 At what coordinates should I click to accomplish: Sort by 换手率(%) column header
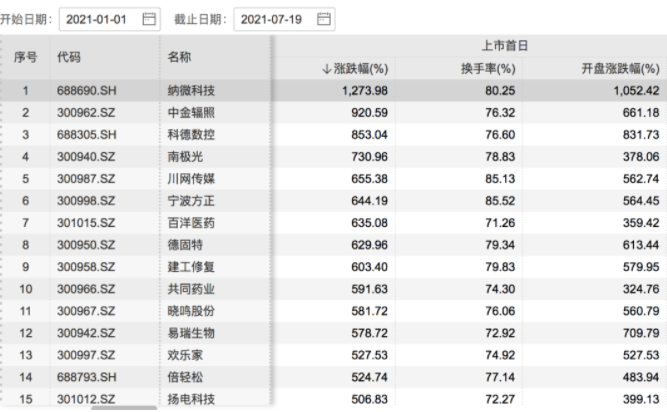coord(488,68)
